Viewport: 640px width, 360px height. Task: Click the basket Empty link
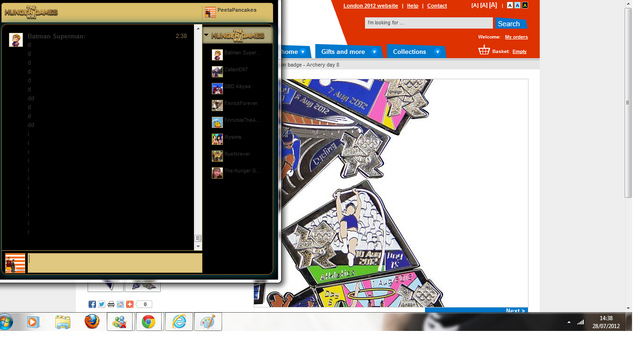pyautogui.click(x=520, y=51)
